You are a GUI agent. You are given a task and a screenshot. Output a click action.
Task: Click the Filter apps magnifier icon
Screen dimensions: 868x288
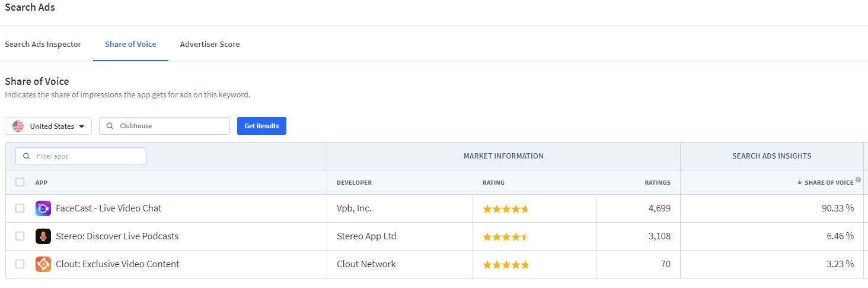[27, 156]
